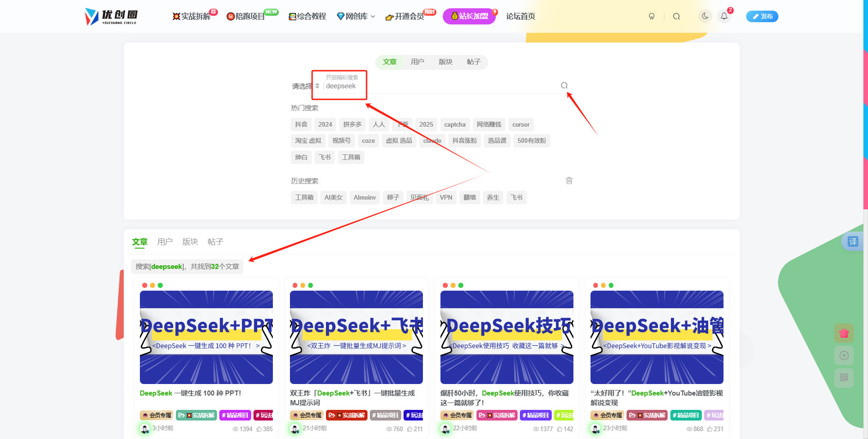Open the 综合教程 nav item
868x439 pixels.
click(x=307, y=16)
